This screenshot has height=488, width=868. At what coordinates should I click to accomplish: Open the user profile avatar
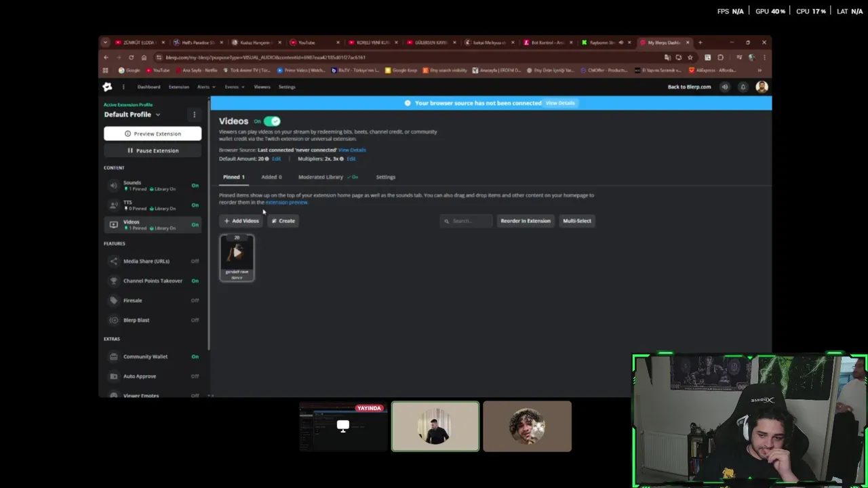click(x=762, y=87)
